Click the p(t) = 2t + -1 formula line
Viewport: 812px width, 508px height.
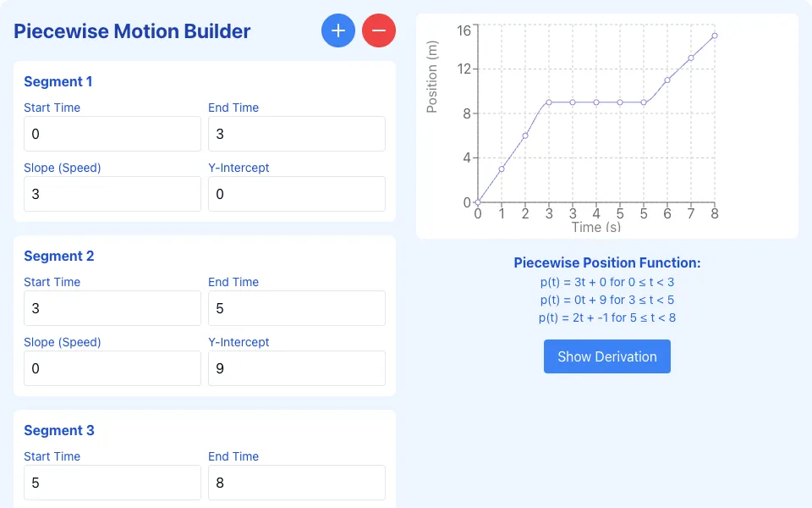607,317
